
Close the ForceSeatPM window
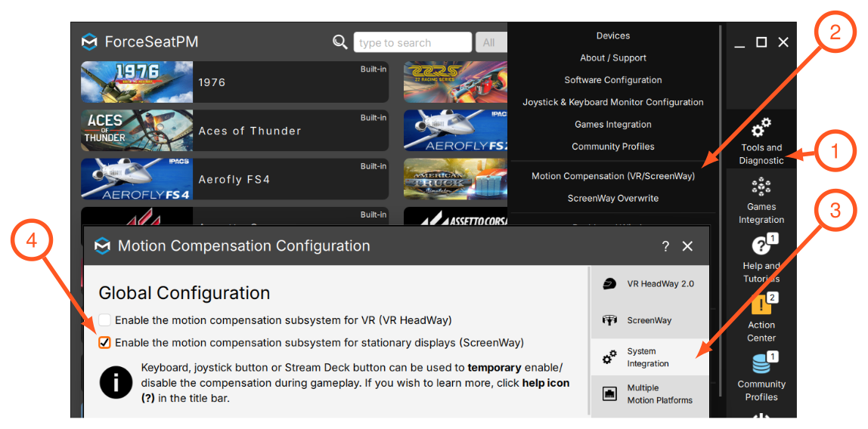(x=783, y=42)
